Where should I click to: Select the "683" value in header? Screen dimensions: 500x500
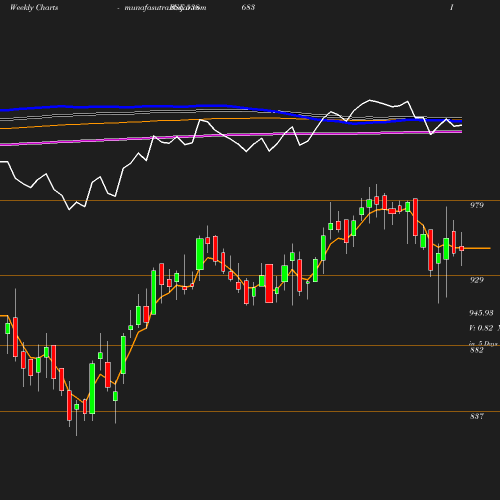click(x=248, y=7)
